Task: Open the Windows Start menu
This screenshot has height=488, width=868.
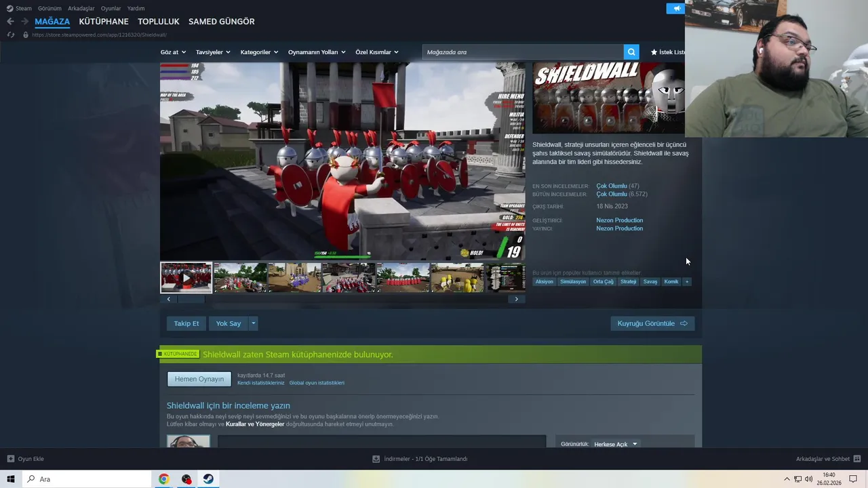Action: 11,479
